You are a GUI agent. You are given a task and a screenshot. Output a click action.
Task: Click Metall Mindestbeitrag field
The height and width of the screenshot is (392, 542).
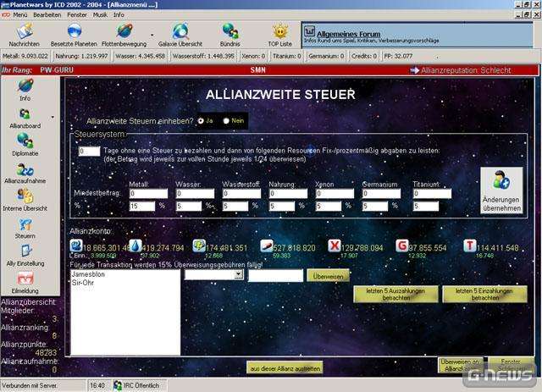coord(149,194)
